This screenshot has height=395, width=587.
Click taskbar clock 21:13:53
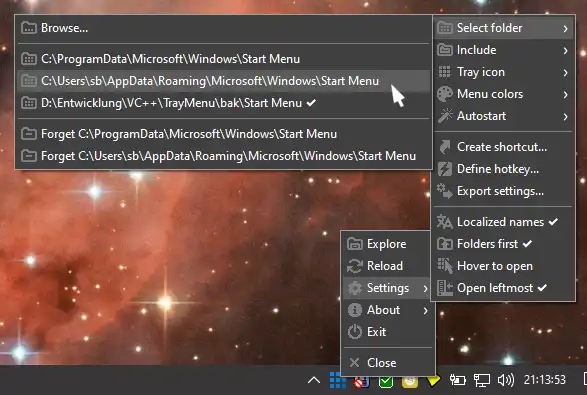pos(544,380)
